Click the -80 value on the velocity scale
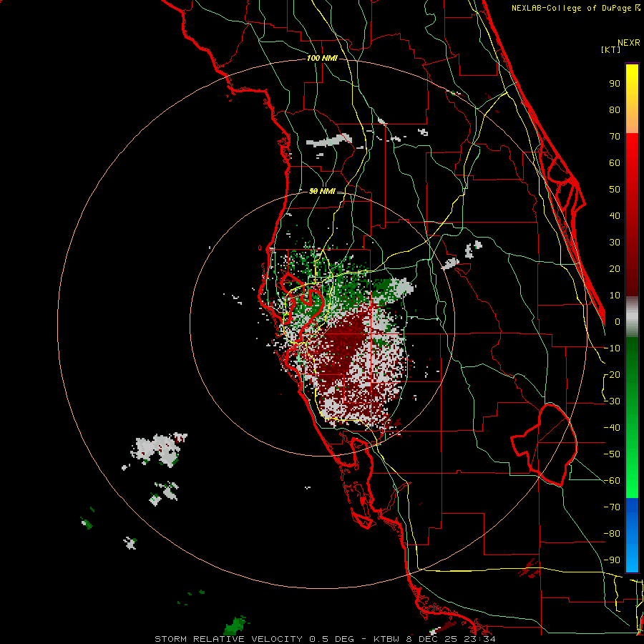The height and width of the screenshot is (644, 644). [x=612, y=534]
